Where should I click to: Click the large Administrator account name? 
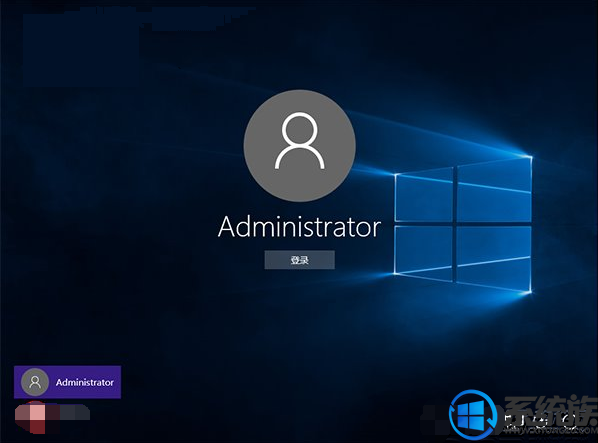pos(299,227)
